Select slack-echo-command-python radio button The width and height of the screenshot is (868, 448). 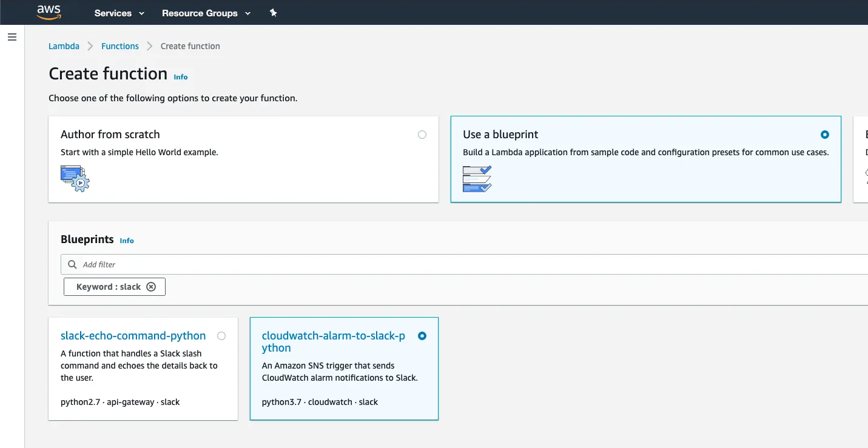click(x=221, y=336)
